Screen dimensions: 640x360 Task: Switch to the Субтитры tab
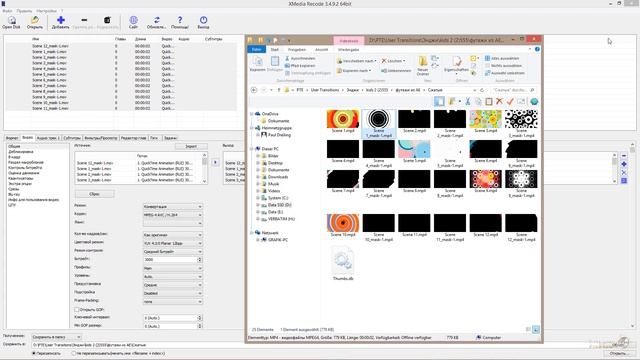[72, 138]
